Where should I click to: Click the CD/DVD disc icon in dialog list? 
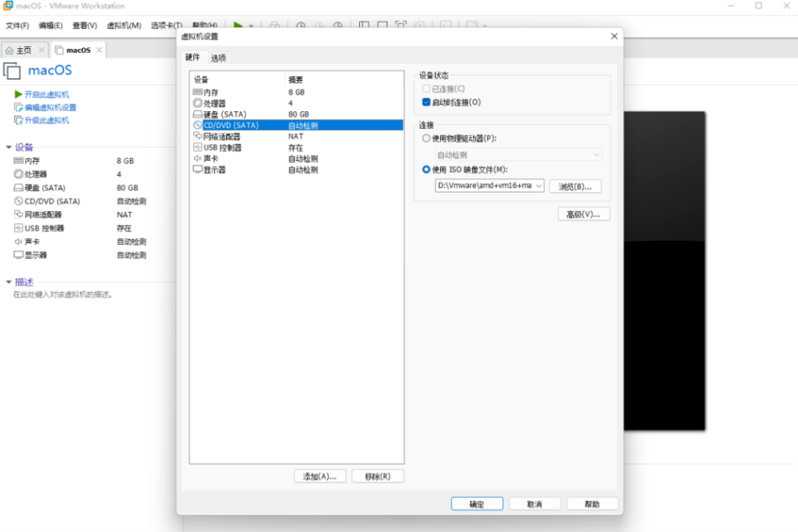tap(197, 125)
